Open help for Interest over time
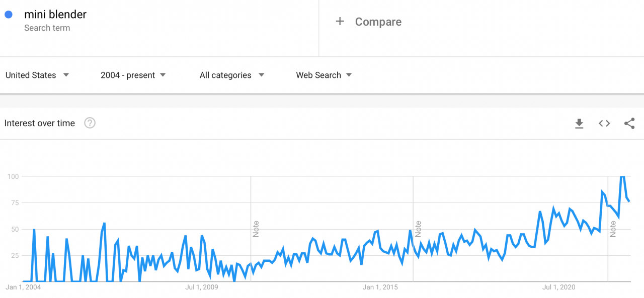 click(90, 123)
